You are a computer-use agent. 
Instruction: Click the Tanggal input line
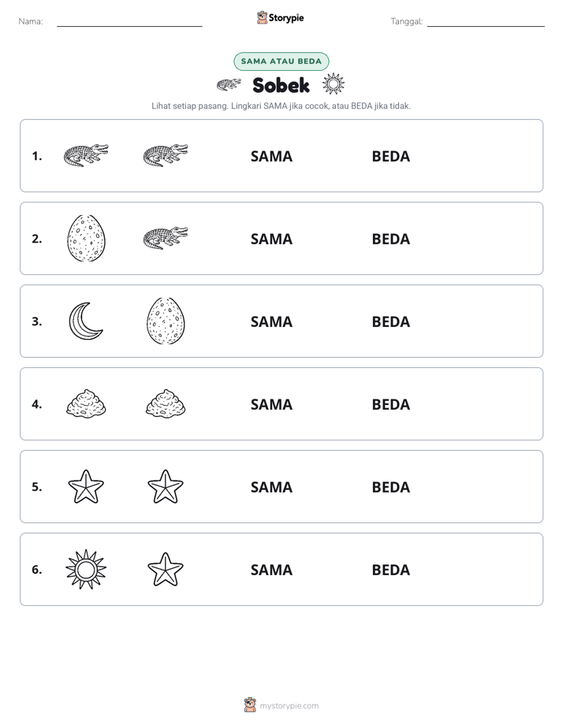(486, 21)
